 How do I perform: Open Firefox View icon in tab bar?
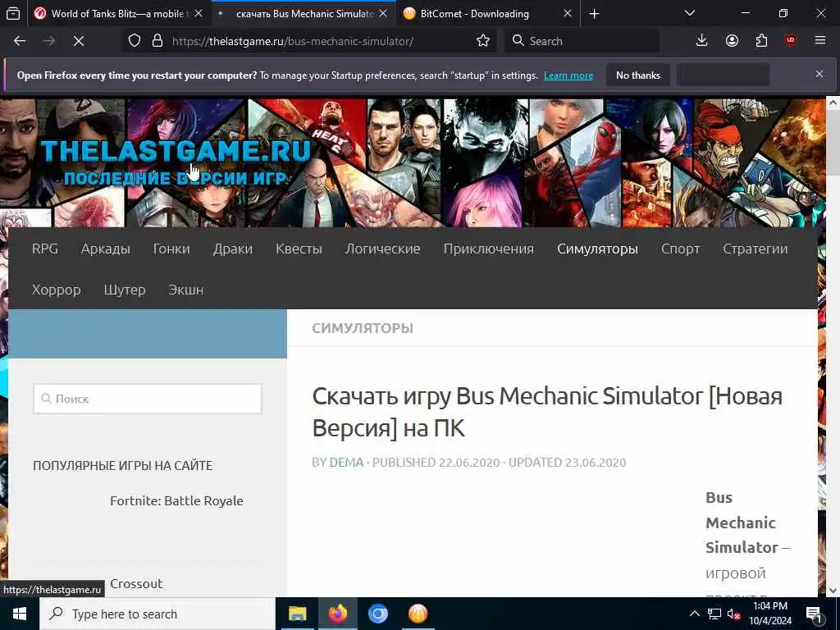click(13, 14)
